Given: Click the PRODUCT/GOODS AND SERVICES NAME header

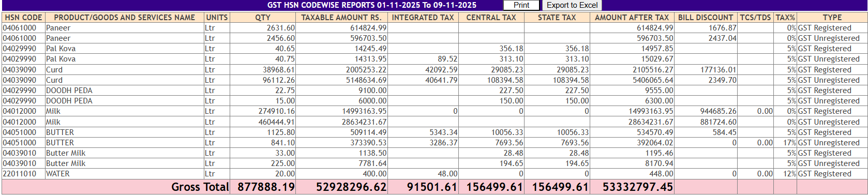Looking at the screenshot, I should tap(124, 18).
